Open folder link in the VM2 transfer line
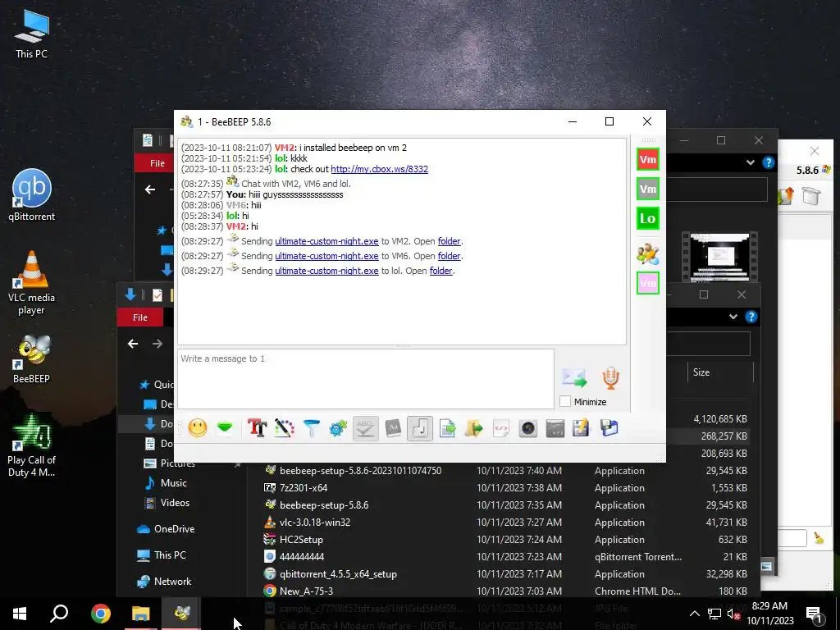 click(x=449, y=241)
